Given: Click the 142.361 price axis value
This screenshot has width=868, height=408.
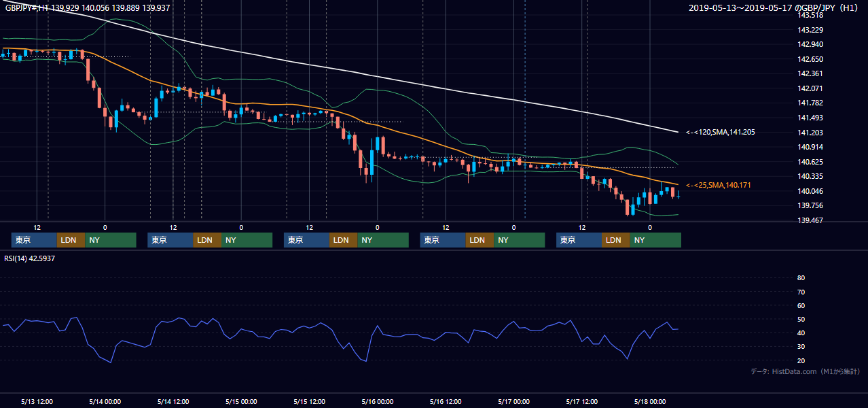Looking at the screenshot, I should tap(810, 73).
